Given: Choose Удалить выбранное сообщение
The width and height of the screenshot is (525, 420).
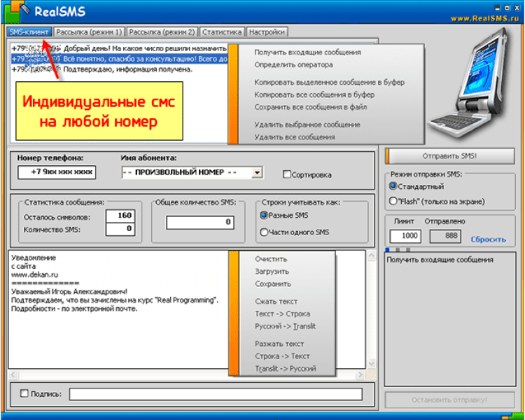Looking at the screenshot, I should coord(307,125).
